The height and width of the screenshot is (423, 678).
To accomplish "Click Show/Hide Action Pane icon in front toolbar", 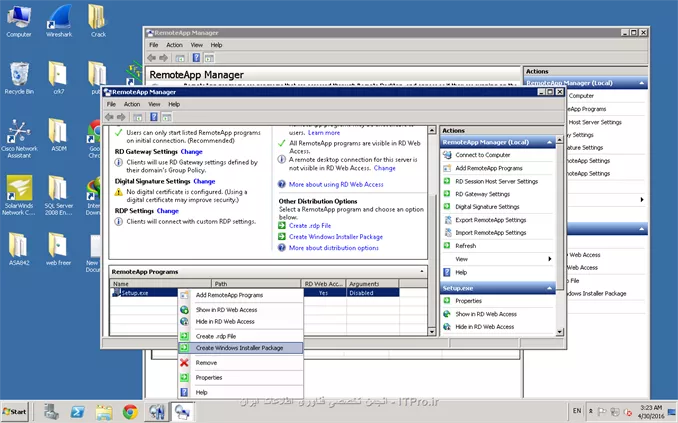I will coord(167,117).
